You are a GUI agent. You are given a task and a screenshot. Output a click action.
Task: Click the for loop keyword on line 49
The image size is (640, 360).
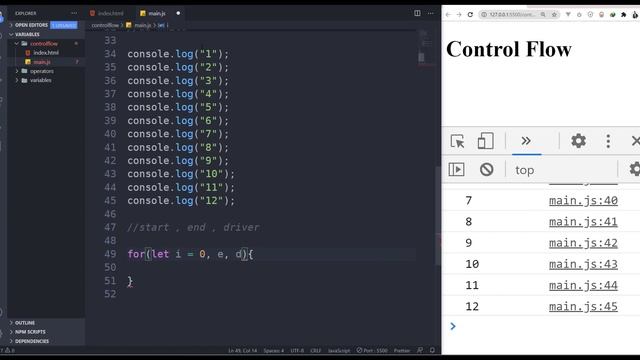click(136, 254)
